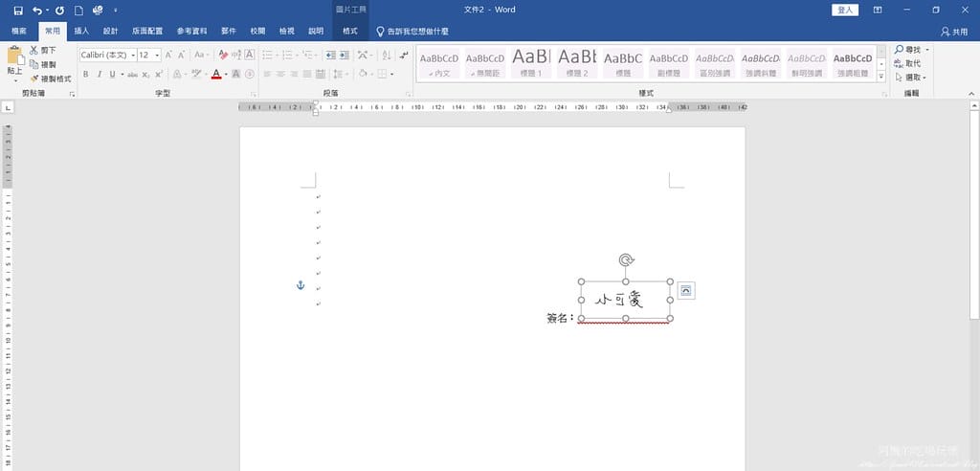Toggle Italic formatting
Viewport: 980px width, 471px height.
click(x=99, y=74)
